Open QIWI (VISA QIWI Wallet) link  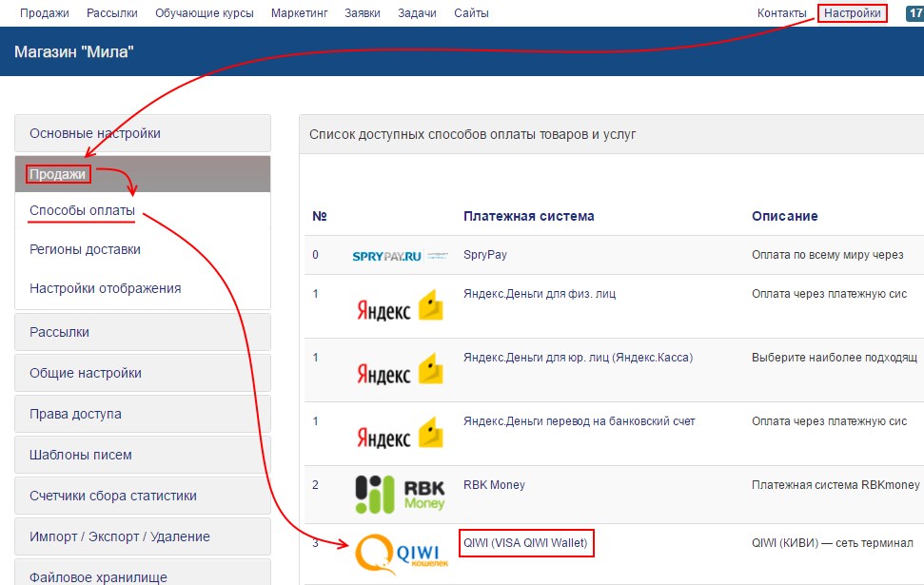click(x=525, y=543)
